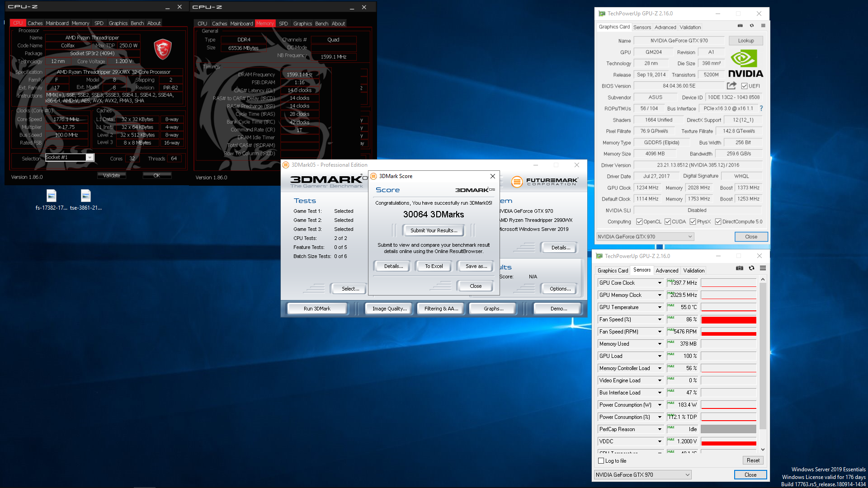Click the NVIDIA logo in GPU-Z
The image size is (868, 488).
pos(745,64)
